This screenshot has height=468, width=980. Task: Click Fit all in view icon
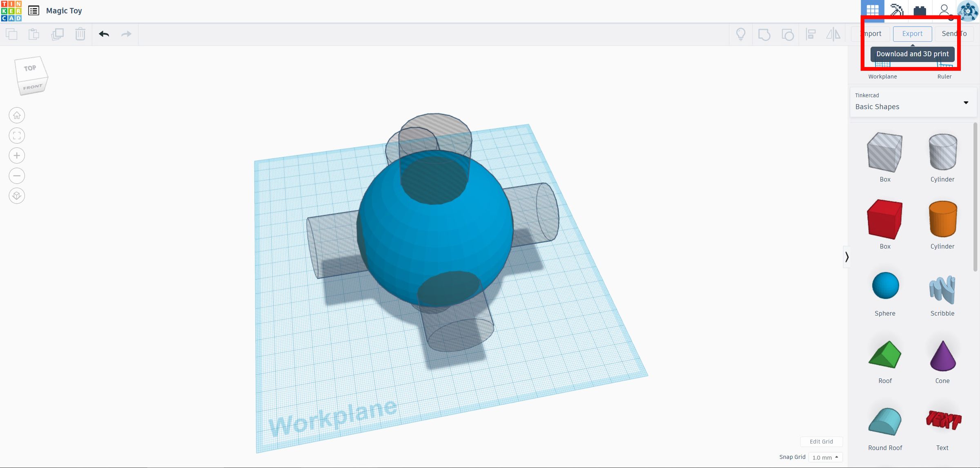[17, 136]
